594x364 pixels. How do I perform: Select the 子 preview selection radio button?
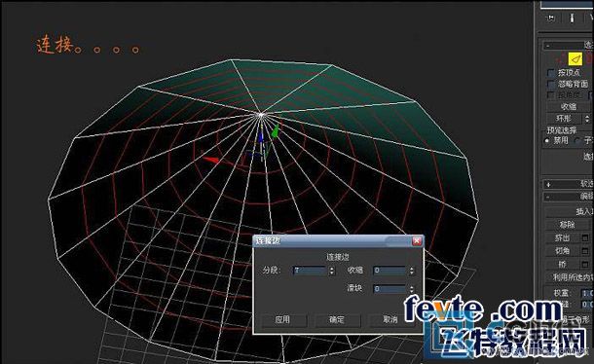pos(576,141)
